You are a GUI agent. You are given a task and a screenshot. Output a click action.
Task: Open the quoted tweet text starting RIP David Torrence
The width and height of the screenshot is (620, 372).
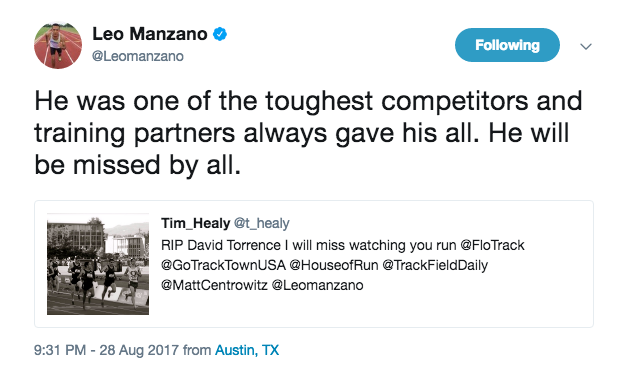343,265
